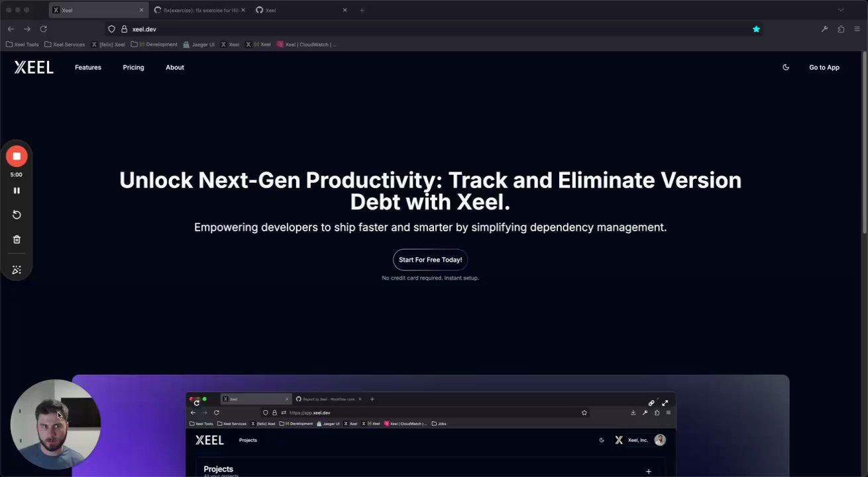Close the GitHub Xeel tab
Screen dimensions: 868x477
tap(345, 10)
